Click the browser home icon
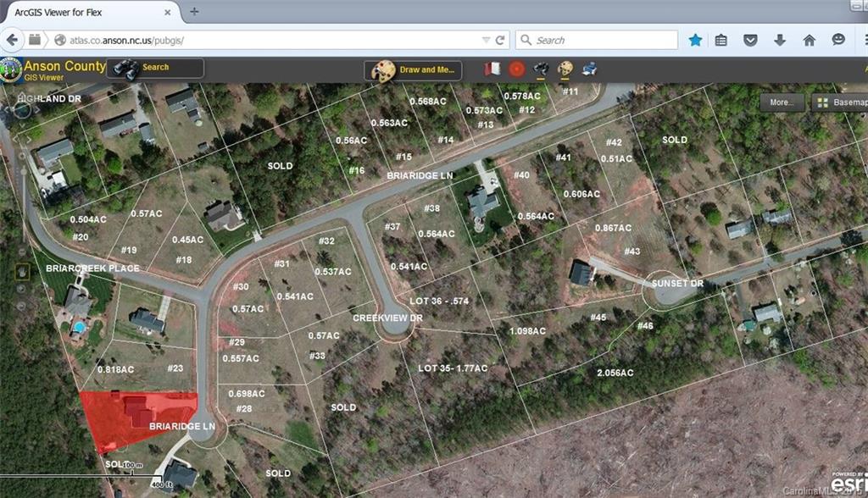This screenshot has height=498, width=868. [809, 40]
